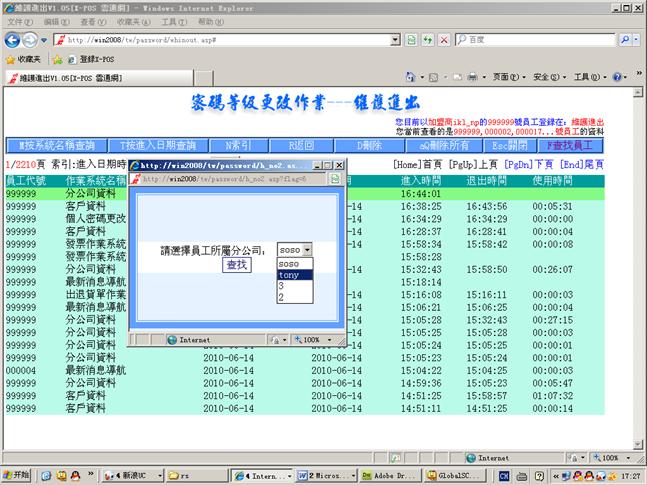Image resolution: width=647 pixels, height=485 pixels.
Task: Open the 工具(T) menu in menu bar
Action: pos(173,21)
